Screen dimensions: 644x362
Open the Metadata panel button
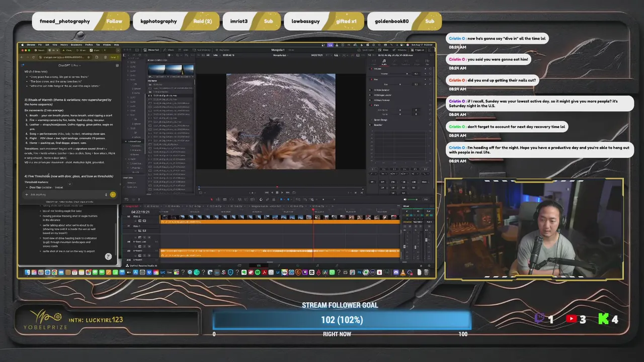coord(399,50)
